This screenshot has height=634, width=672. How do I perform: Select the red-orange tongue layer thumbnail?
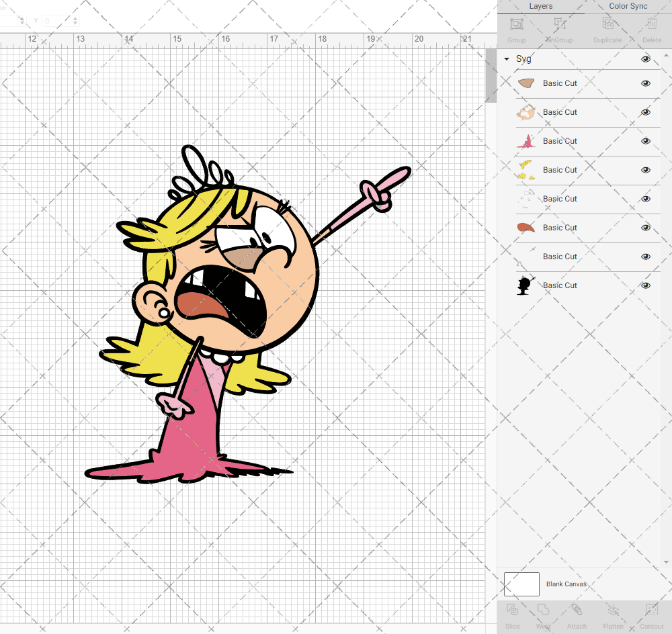(526, 227)
